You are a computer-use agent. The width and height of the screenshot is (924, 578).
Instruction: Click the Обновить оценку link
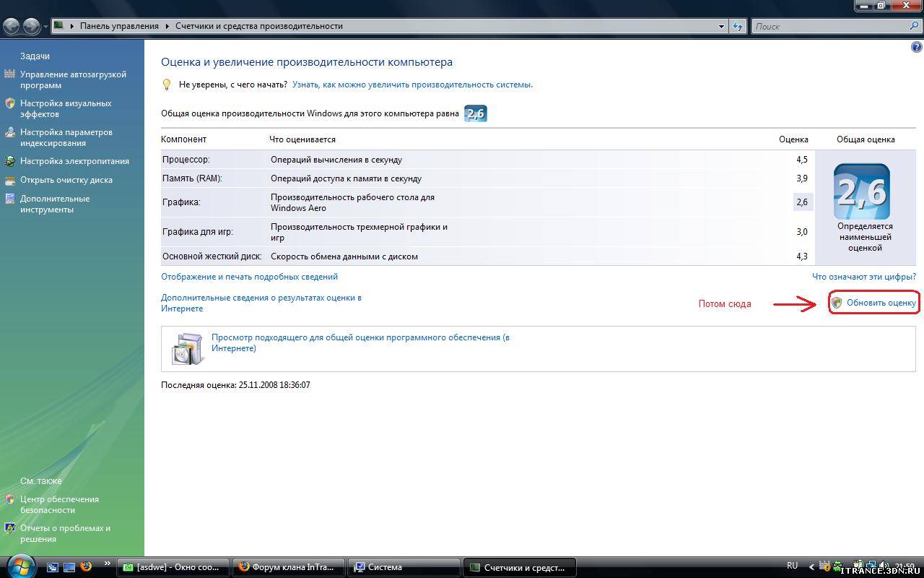881,303
